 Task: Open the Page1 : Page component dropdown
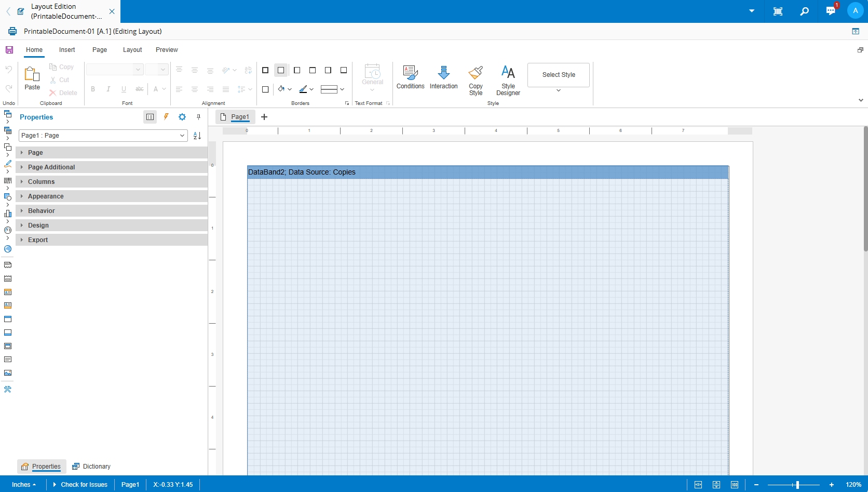pyautogui.click(x=182, y=136)
